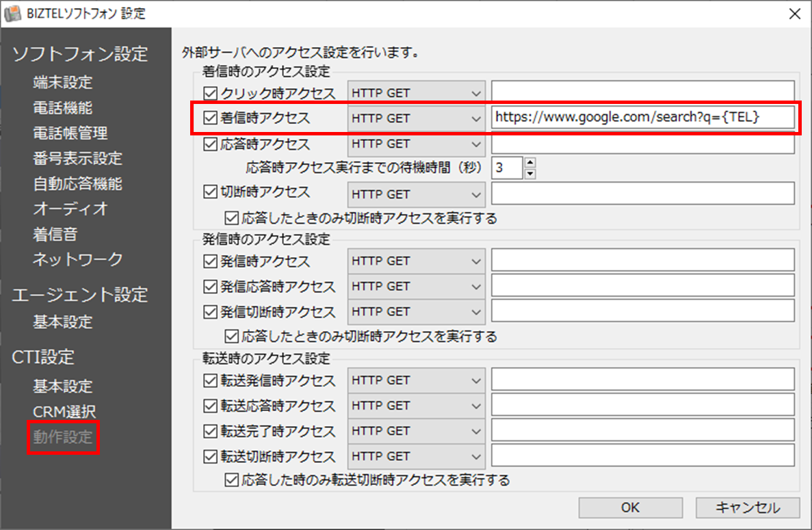Image resolution: width=812 pixels, height=530 pixels.
Task: Open method dropdown for 転送発信時アクセス
Action: coord(416,380)
